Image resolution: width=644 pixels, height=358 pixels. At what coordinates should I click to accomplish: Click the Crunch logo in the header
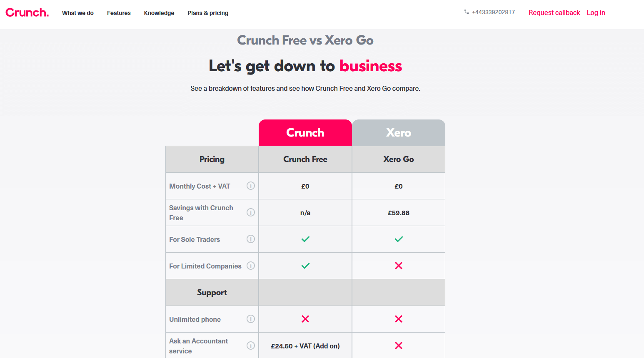click(x=27, y=12)
